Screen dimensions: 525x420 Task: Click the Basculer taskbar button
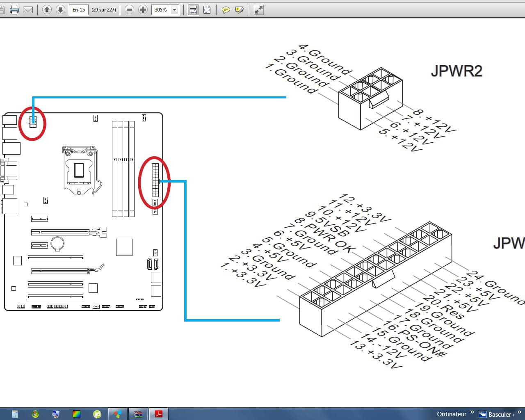tap(497, 414)
